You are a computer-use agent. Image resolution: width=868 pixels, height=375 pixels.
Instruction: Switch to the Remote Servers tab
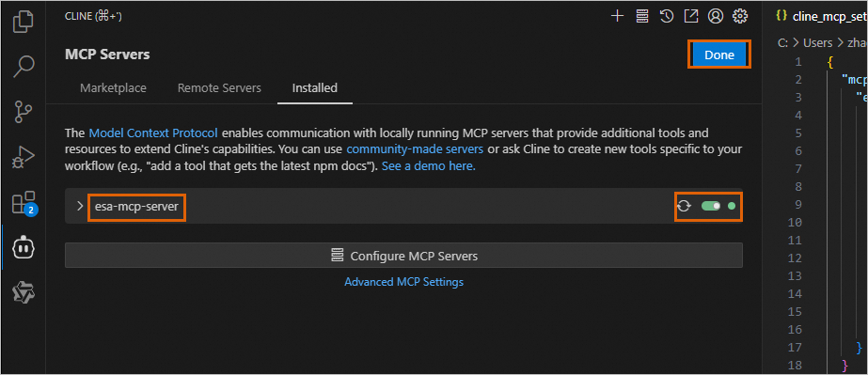[x=219, y=88]
